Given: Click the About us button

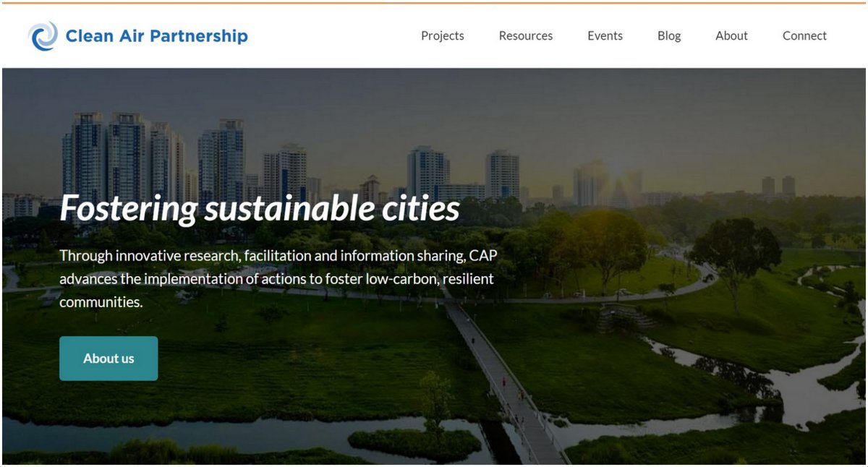Looking at the screenshot, I should 109,359.
